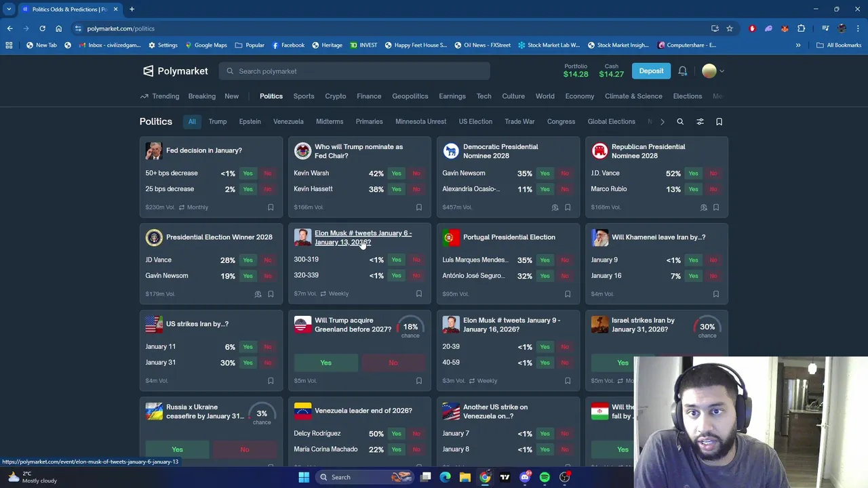Screen dimensions: 868x488
Task: Filter by the Venezuela topic
Action: pyautogui.click(x=288, y=122)
